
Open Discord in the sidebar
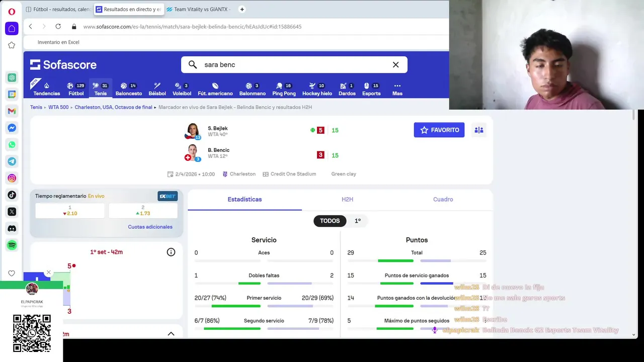[x=12, y=228]
